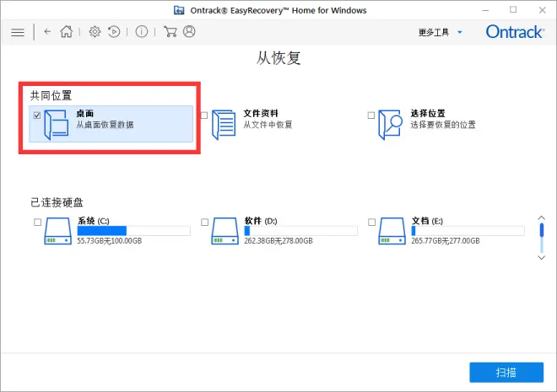Open the 更多工具 dropdown

point(441,32)
